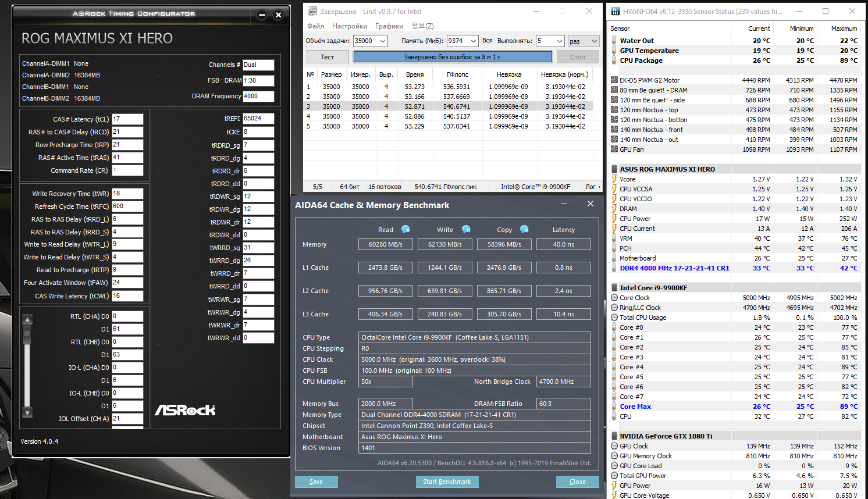The height and width of the screenshot is (499, 868).
Task: Click the CAS# Latency (tCL) value field
Action: coord(127,119)
